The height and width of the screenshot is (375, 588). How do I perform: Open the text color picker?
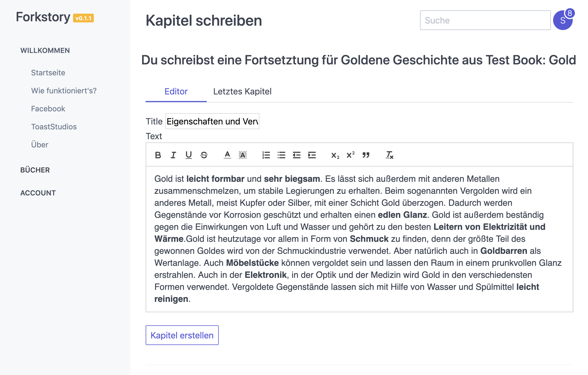click(227, 155)
